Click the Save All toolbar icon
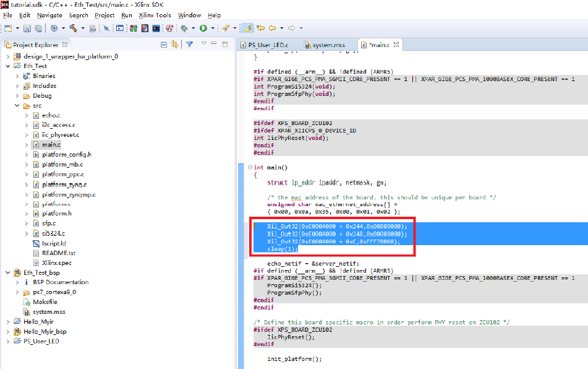 pos(38,28)
